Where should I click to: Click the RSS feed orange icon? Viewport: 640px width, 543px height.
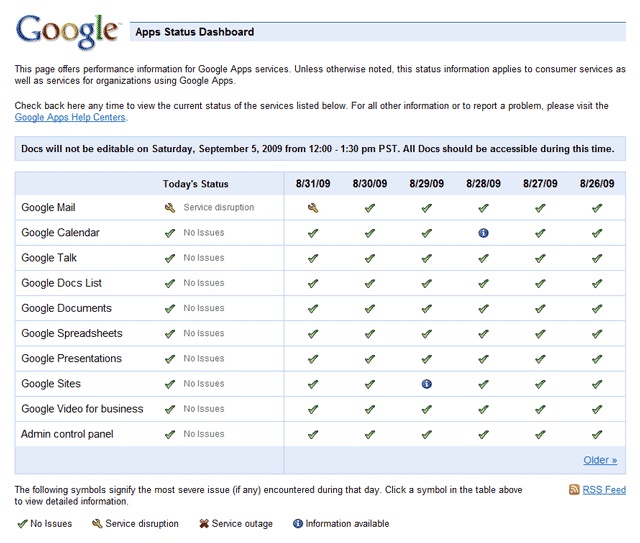[574, 490]
